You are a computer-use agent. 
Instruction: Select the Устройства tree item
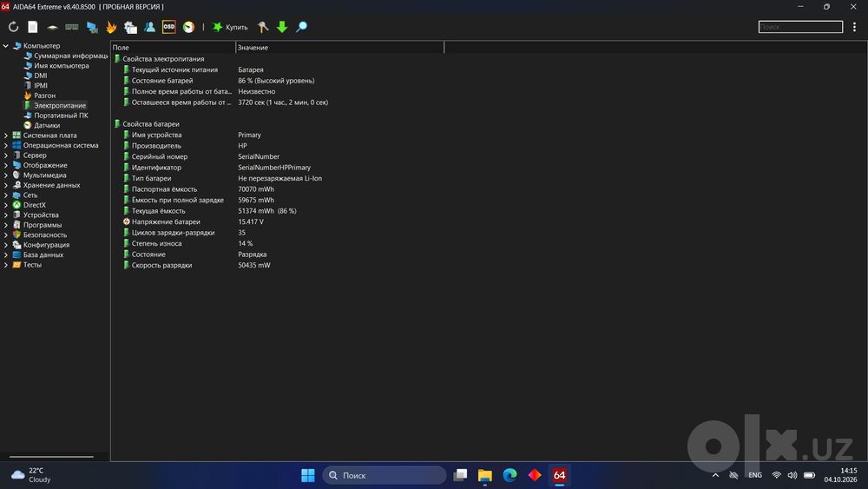tap(41, 215)
